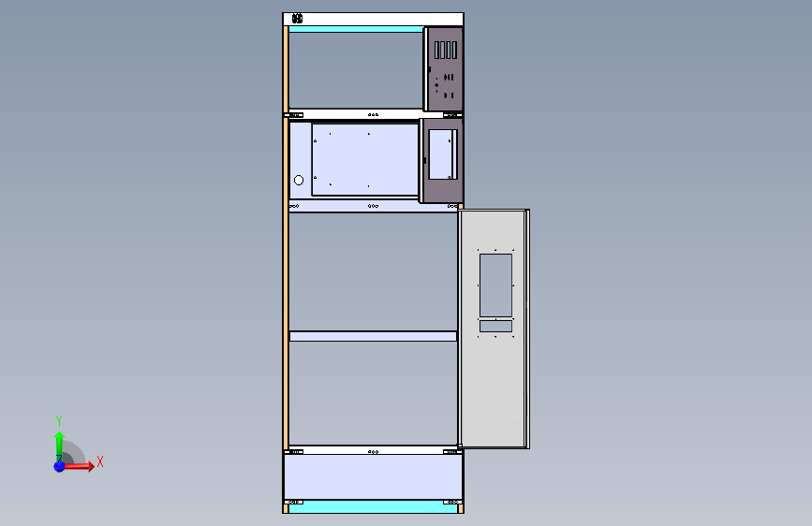Click the green Y axis arrow of triad

click(60, 446)
